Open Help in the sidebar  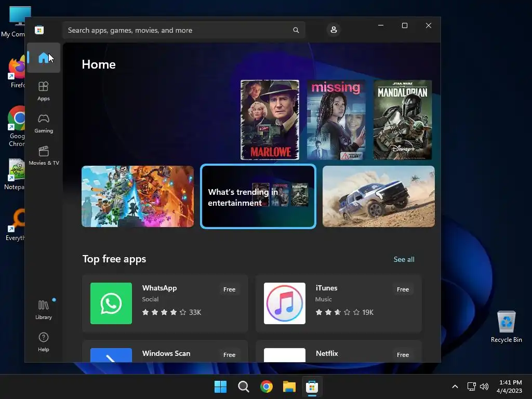click(x=44, y=342)
